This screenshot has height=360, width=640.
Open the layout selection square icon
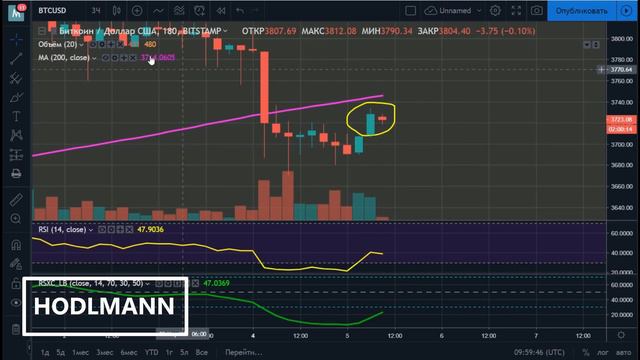tap(411, 11)
